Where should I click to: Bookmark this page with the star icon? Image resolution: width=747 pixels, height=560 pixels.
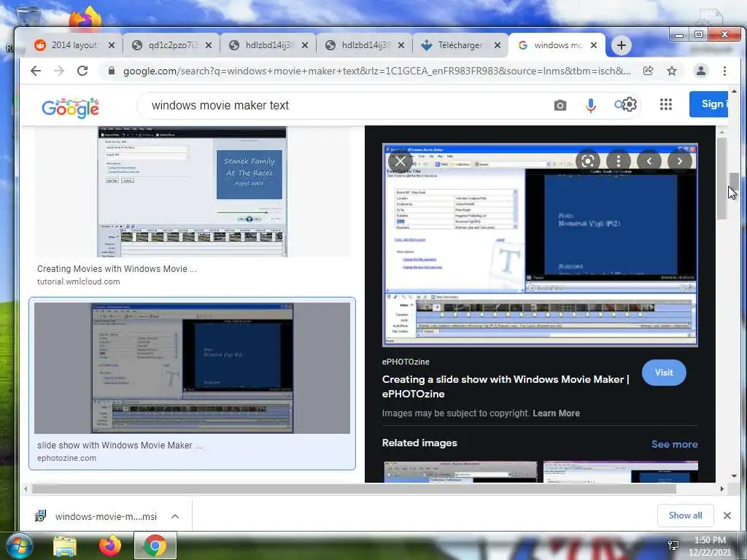pos(672,71)
